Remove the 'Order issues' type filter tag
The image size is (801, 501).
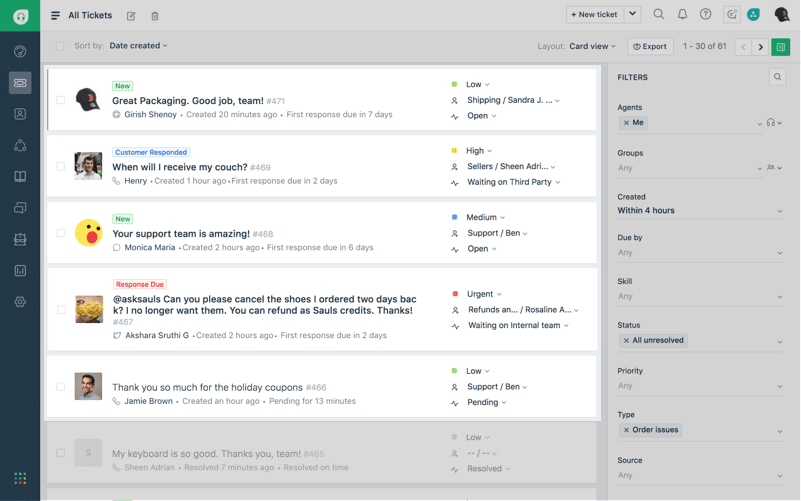pos(626,430)
